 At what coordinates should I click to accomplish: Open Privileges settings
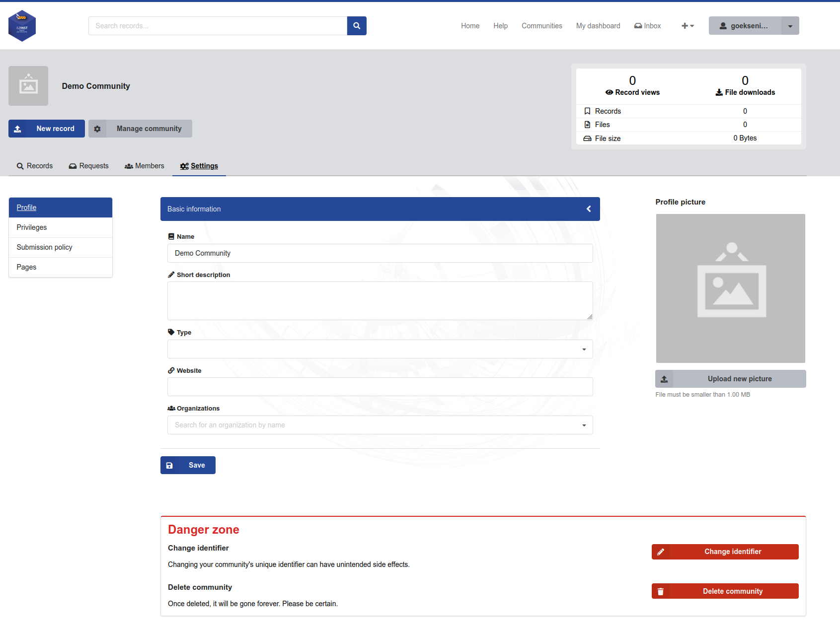point(61,227)
